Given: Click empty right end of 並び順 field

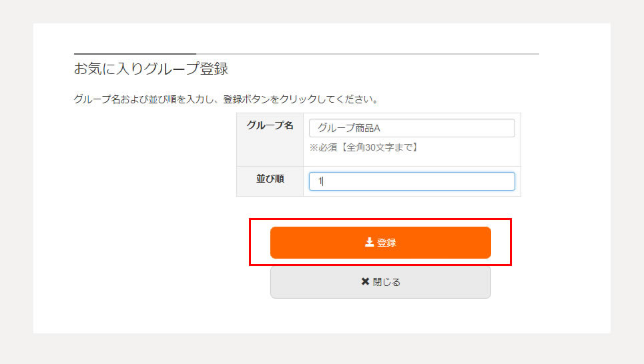Looking at the screenshot, I should 472,181.
